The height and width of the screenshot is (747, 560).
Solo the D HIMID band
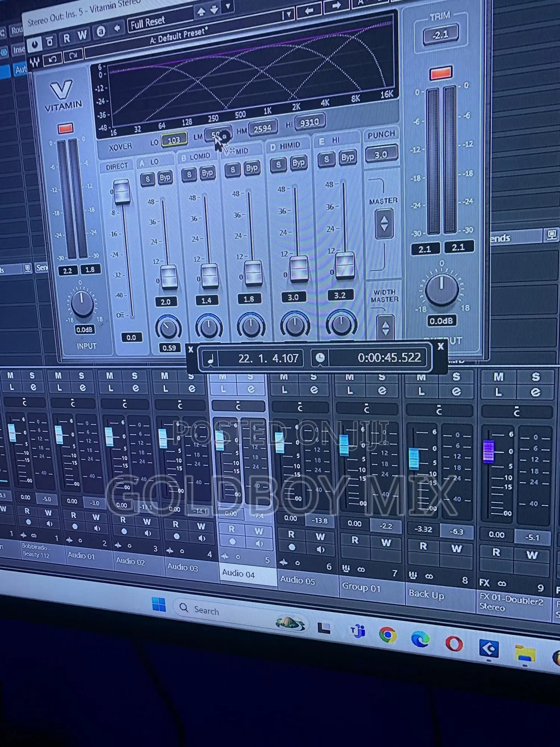[279, 164]
